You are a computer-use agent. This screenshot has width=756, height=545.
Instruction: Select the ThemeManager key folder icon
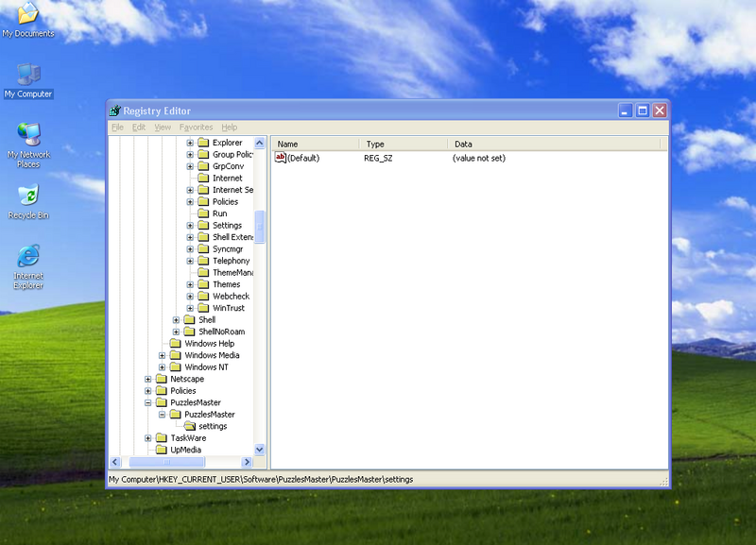[x=203, y=273]
